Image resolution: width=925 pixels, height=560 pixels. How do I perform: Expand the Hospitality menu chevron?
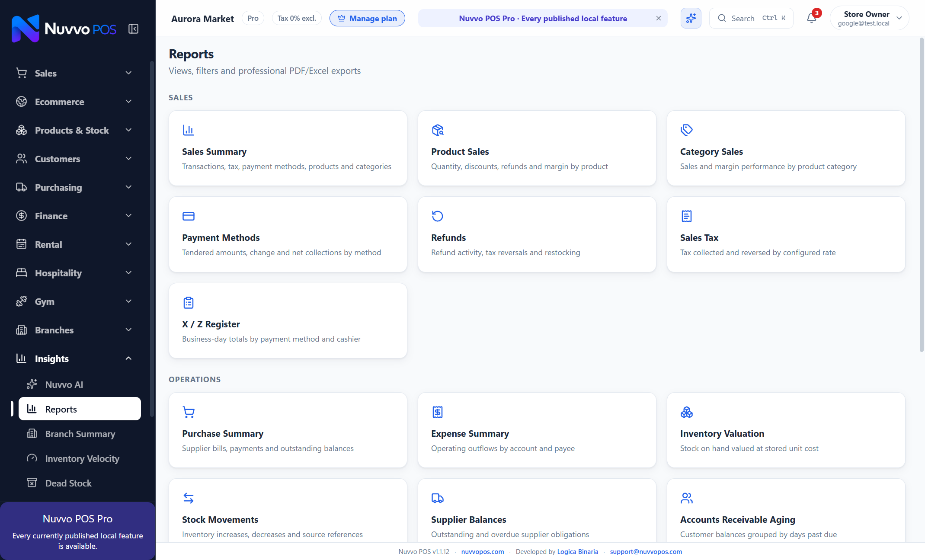tap(128, 273)
